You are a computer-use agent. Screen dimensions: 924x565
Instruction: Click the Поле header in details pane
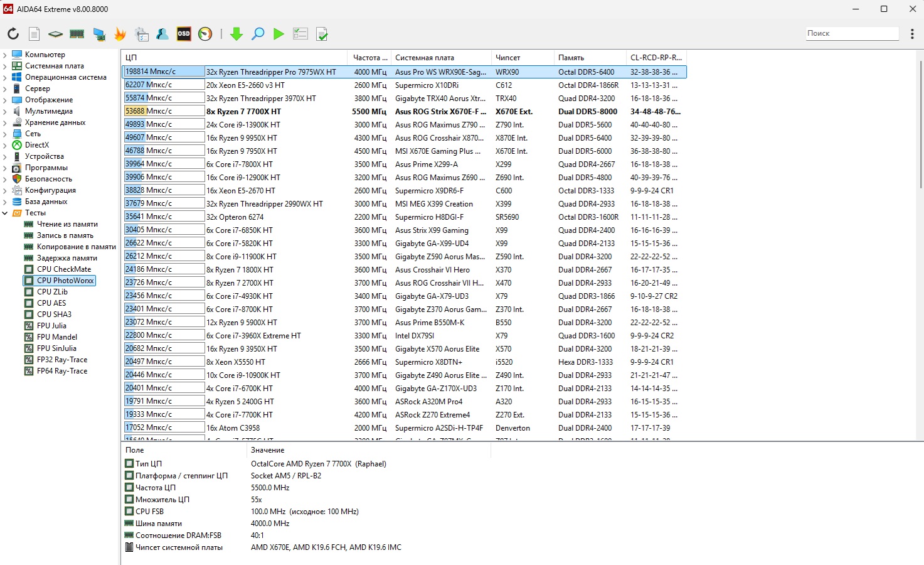pos(184,450)
